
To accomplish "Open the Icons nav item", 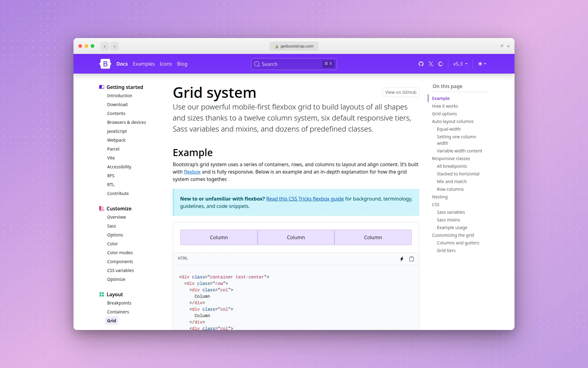I will [x=166, y=64].
